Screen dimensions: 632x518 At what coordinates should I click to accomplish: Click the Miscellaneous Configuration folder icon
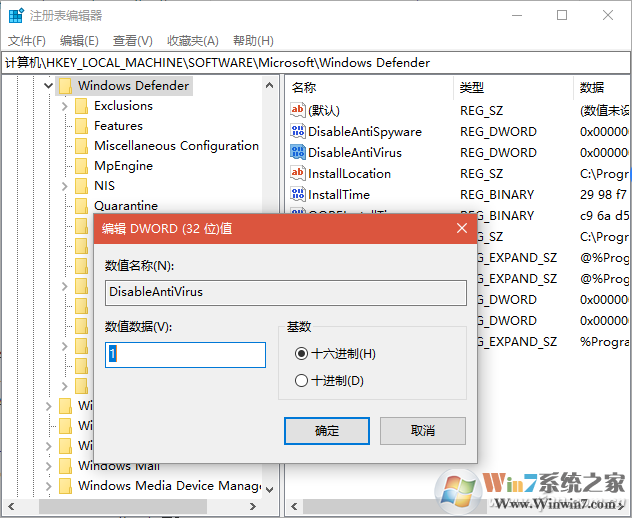tap(81, 146)
